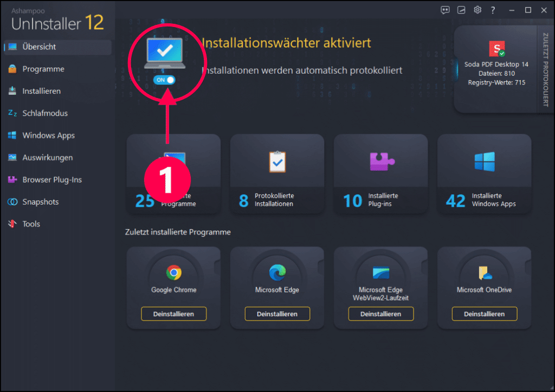Click the Browser Plug-Ins icon in sidebar
555x392 pixels.
pyautogui.click(x=12, y=180)
